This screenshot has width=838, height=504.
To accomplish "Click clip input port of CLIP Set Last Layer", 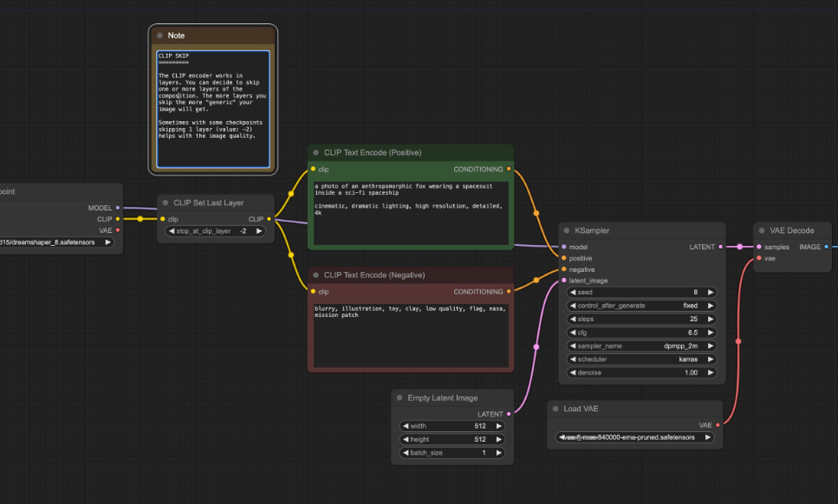I will [162, 219].
